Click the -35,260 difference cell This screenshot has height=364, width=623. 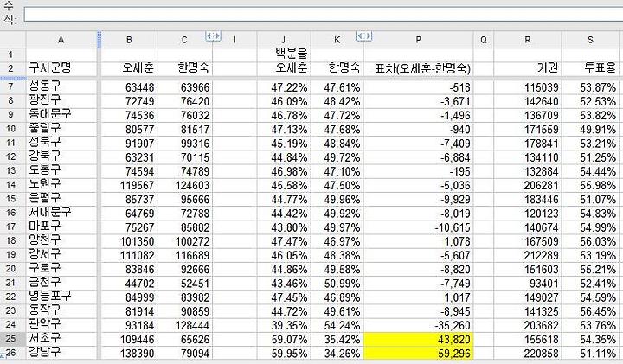click(x=419, y=325)
